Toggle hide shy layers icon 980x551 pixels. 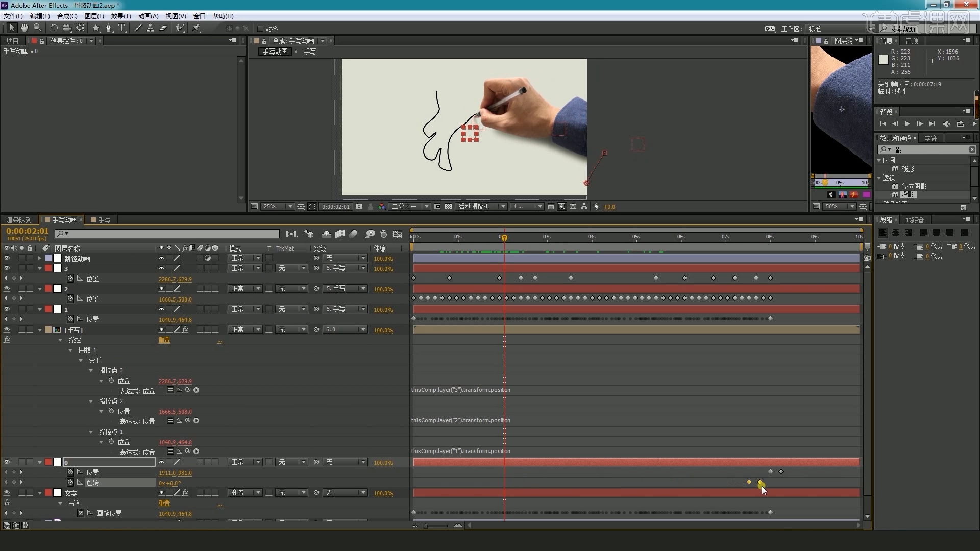[327, 234]
